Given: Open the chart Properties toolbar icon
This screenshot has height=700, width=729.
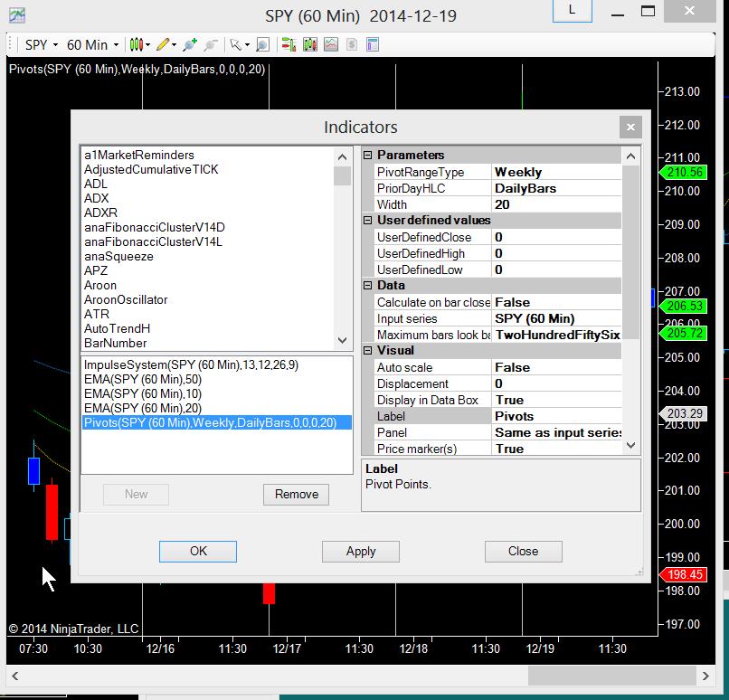Looking at the screenshot, I should [x=373, y=44].
